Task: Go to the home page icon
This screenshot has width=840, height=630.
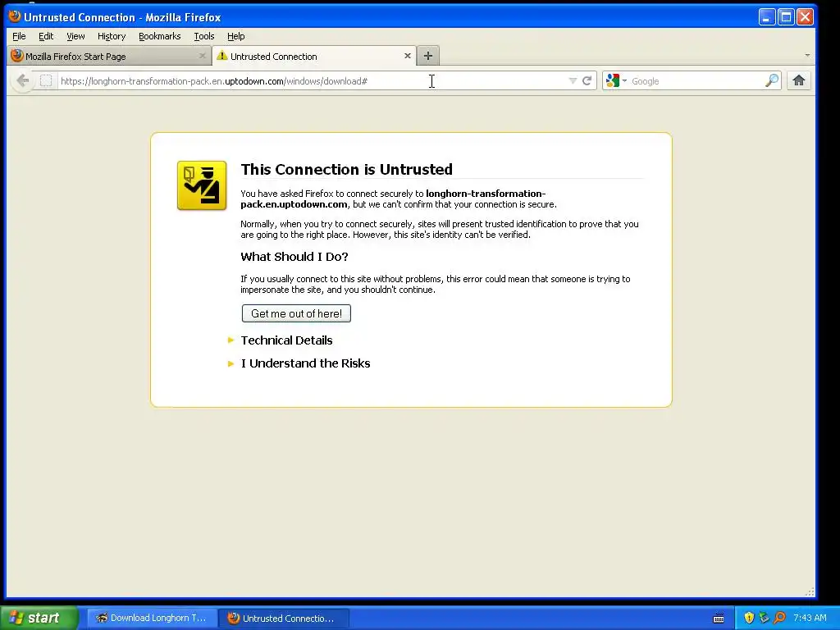Action: (x=799, y=81)
